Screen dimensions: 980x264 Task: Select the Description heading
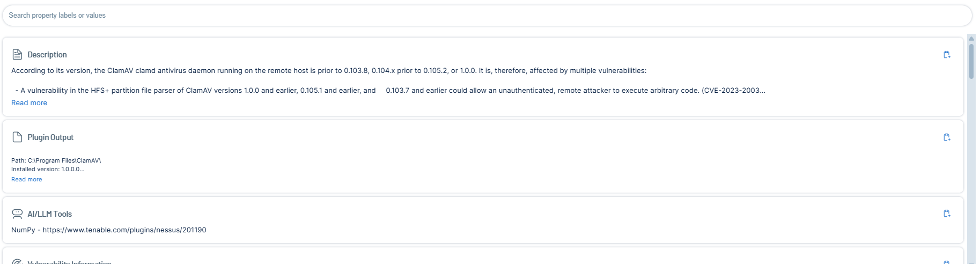(47, 55)
